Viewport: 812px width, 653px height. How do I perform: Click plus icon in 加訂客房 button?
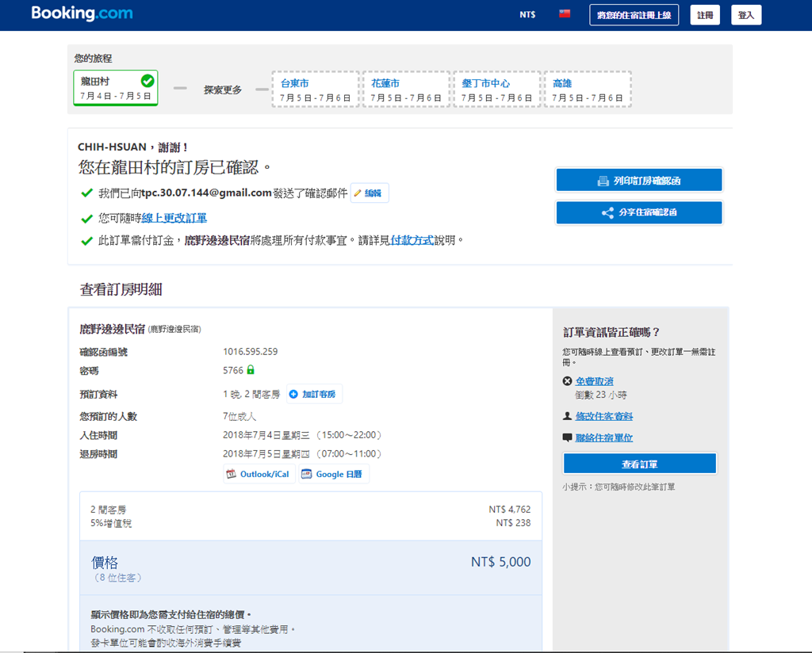(x=293, y=395)
